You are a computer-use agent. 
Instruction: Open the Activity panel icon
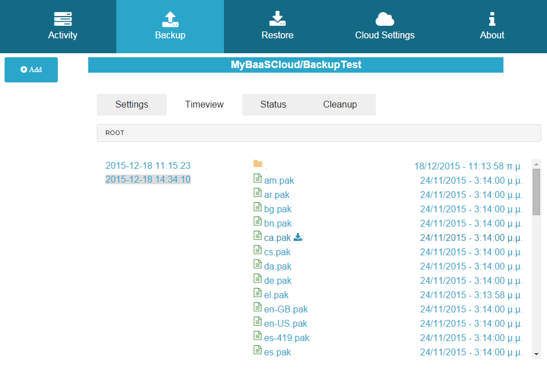(x=62, y=20)
